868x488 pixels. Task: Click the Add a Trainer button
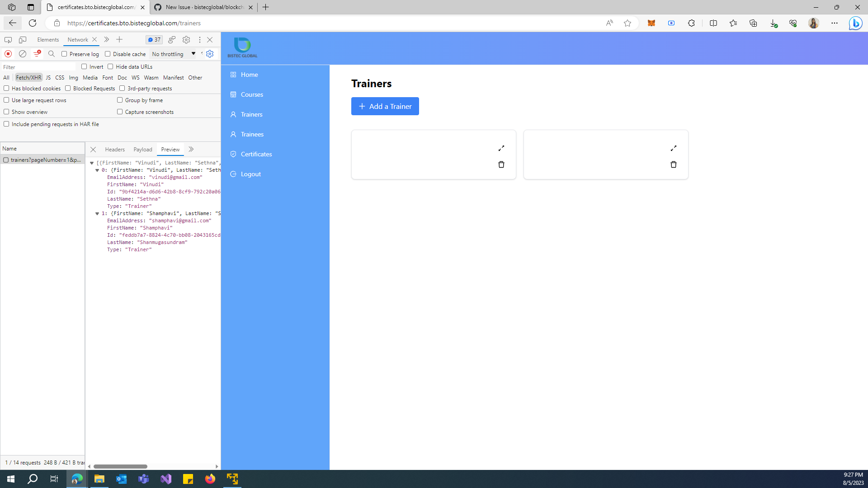tap(385, 106)
